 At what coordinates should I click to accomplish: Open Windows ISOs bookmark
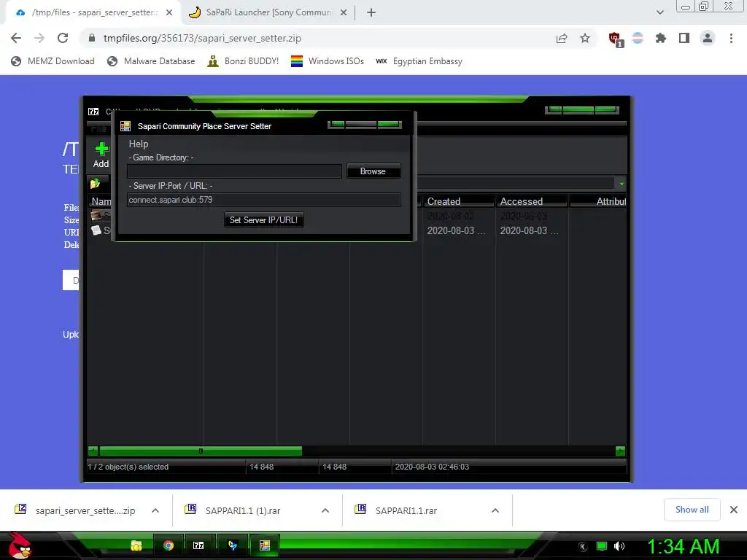(328, 61)
